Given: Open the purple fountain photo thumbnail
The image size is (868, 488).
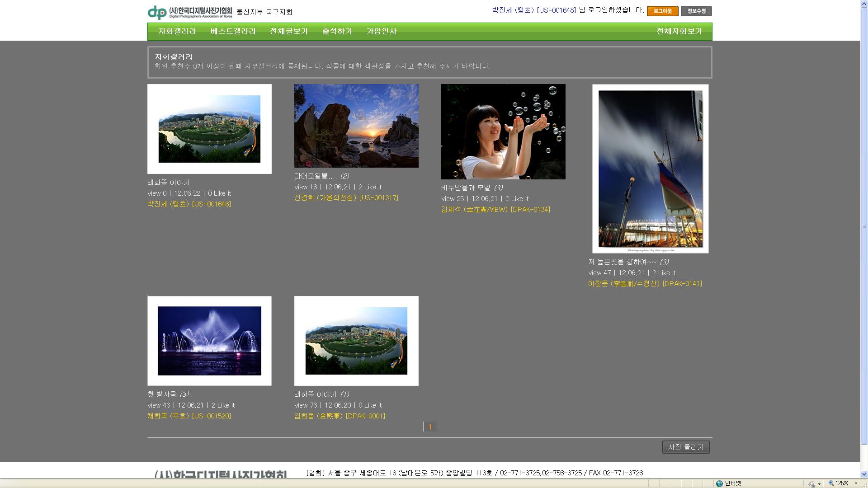Looking at the screenshot, I should 209,341.
